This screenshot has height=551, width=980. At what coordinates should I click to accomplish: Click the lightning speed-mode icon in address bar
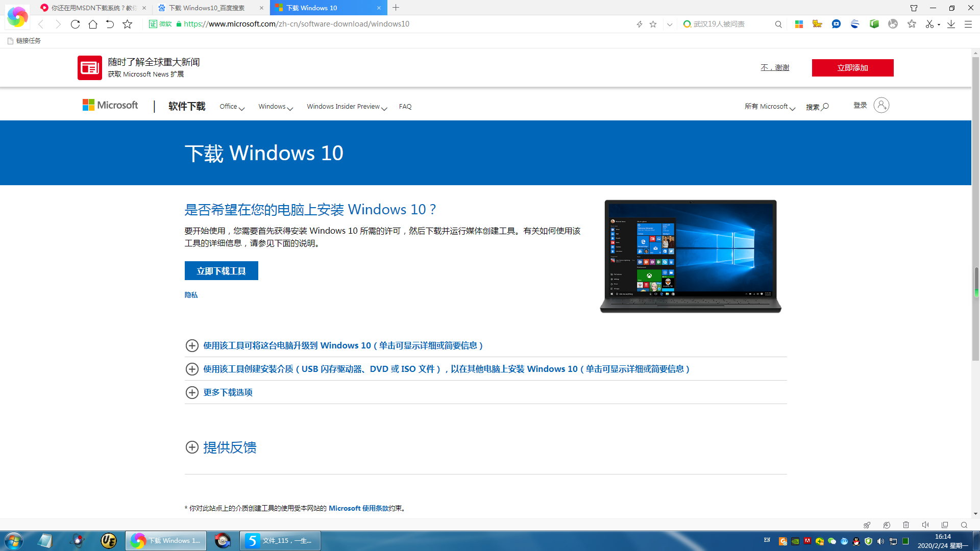[x=639, y=24]
